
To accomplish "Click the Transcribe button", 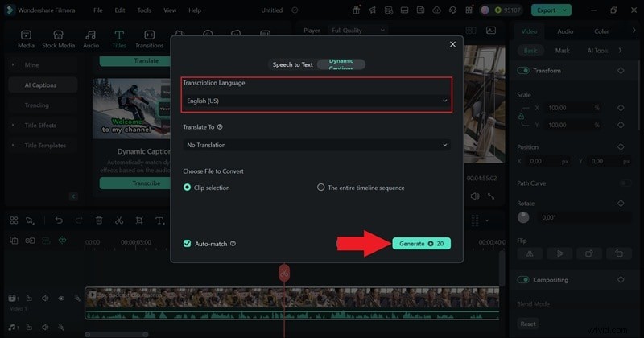I will click(135, 183).
